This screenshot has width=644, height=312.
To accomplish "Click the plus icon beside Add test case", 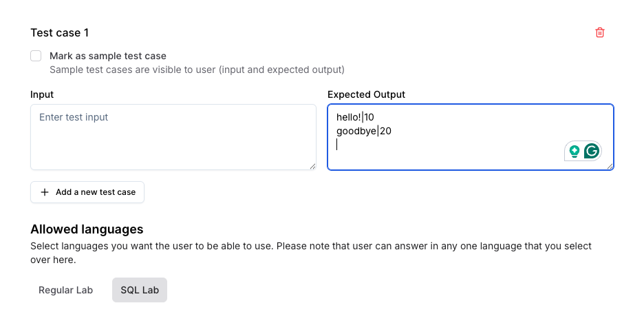I will coord(45,192).
